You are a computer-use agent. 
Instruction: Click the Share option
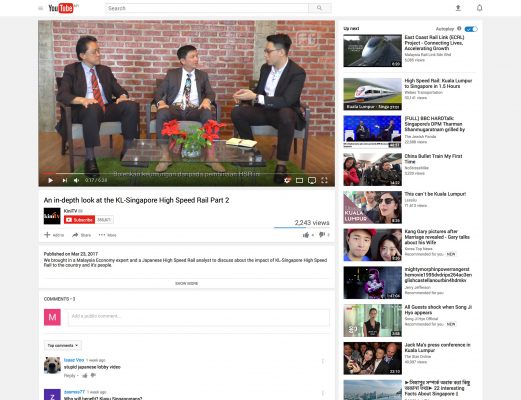pos(81,235)
